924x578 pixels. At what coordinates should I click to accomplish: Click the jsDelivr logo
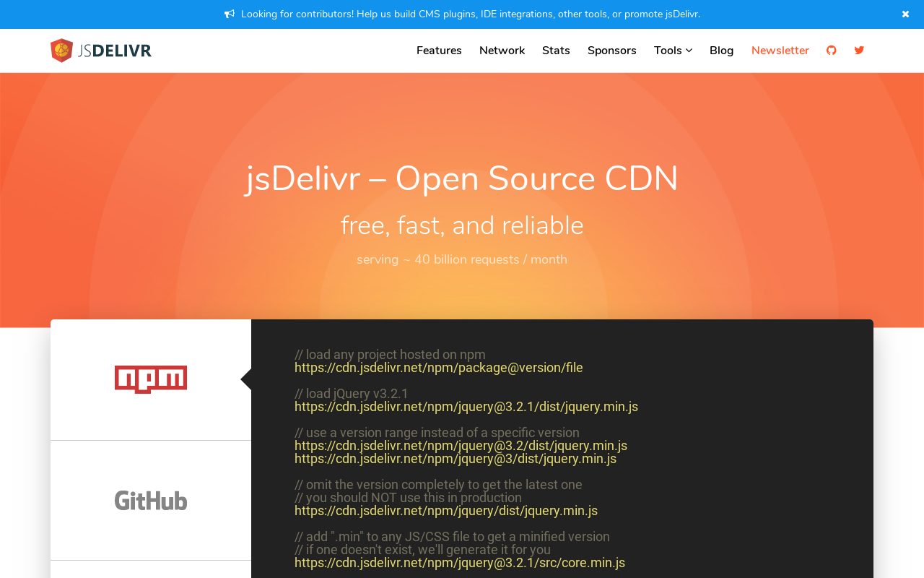tap(101, 51)
